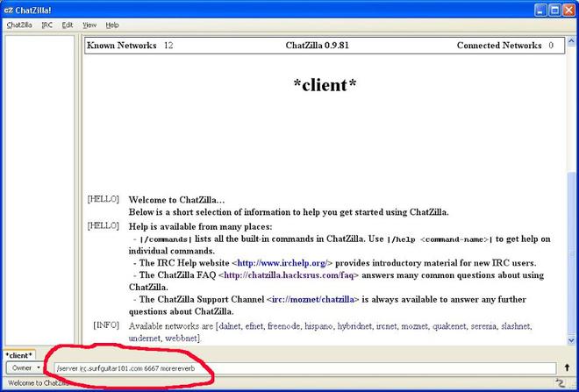Click the scrollbar down arrow of the chat view
The height and width of the screenshot is (392, 579).
point(571,340)
